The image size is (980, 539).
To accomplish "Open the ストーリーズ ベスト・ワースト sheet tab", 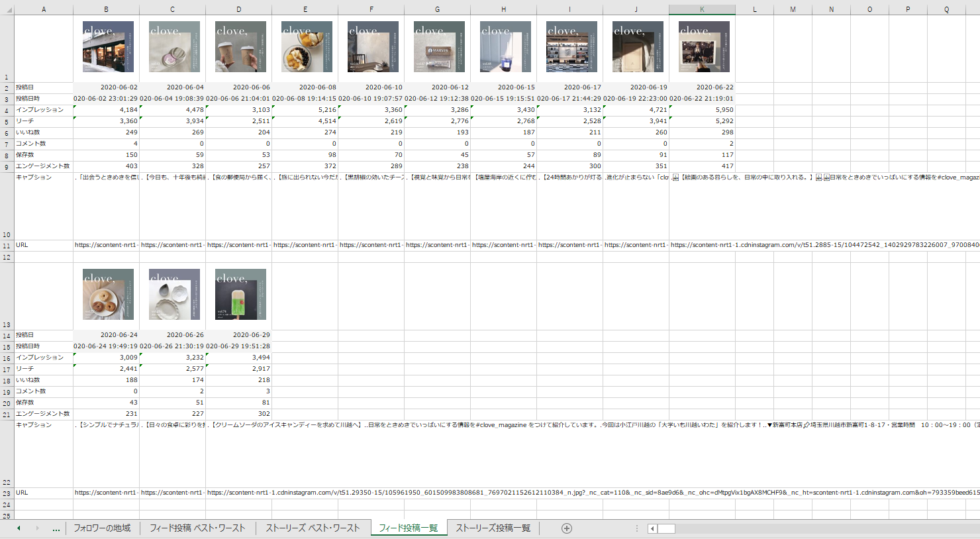I will [313, 528].
